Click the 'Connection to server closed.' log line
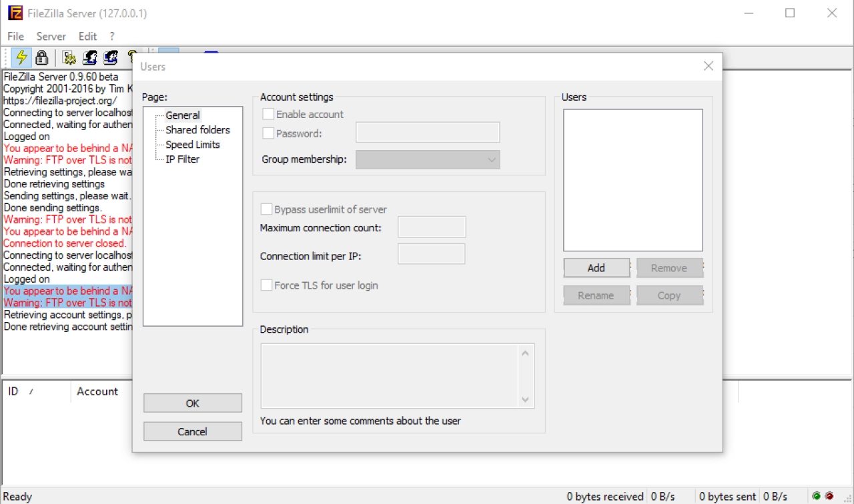The height and width of the screenshot is (504, 854). click(65, 243)
